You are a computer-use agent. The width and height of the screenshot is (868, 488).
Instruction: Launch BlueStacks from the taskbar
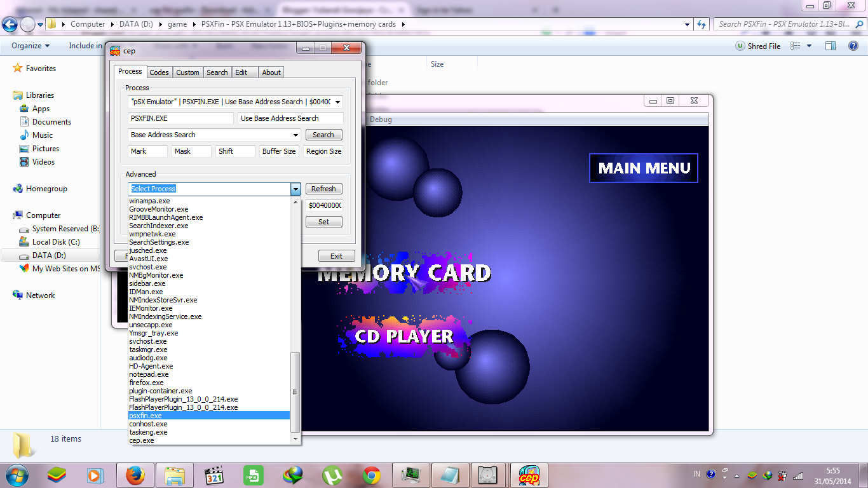[57, 475]
